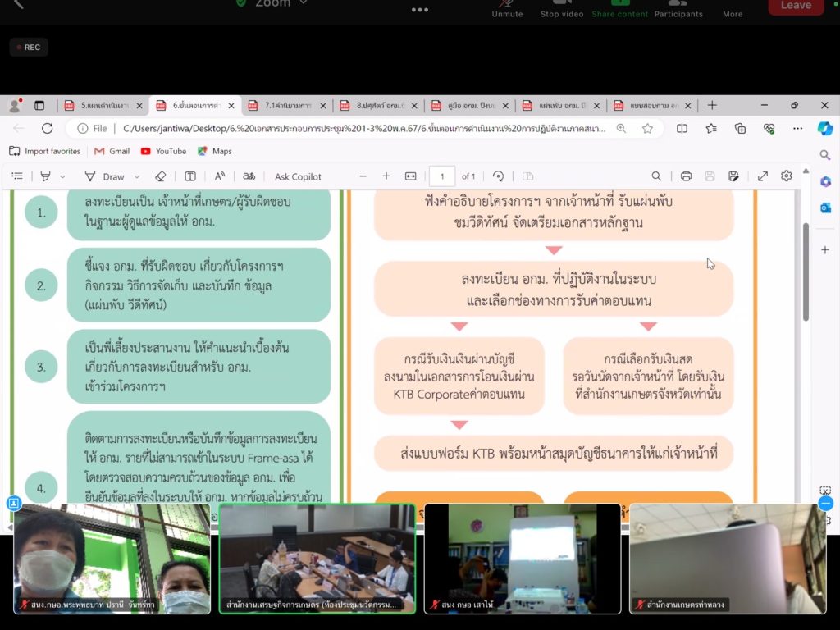Expand the Zoom meeting info chevron
This screenshot has height=630, width=840.
point(304,3)
